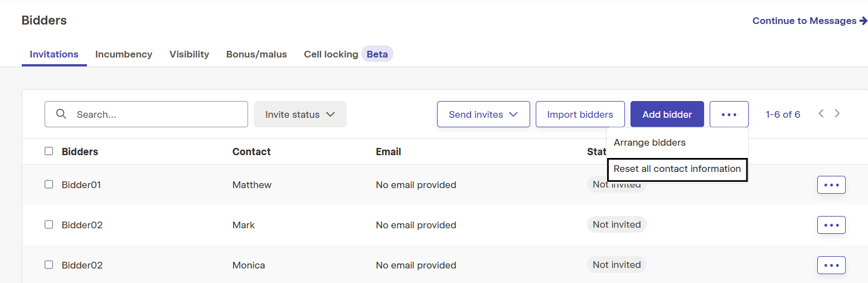Click into the Search input field

[x=146, y=114]
